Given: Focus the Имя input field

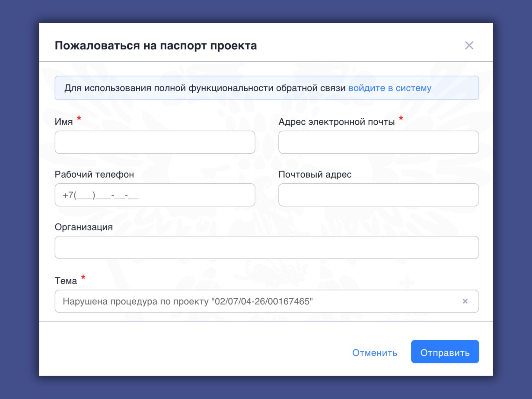Looking at the screenshot, I should coord(155,142).
